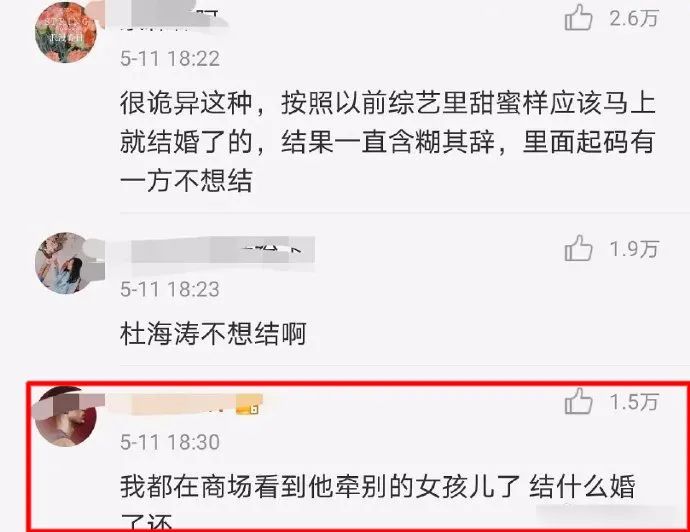Select the 1.5万 like count
This screenshot has width=690, height=532.
[x=634, y=402]
